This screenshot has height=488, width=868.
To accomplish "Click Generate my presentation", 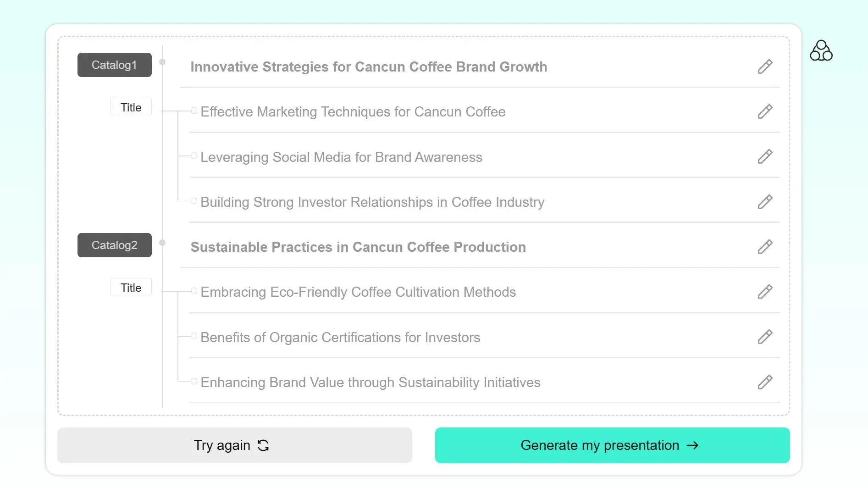I will [x=612, y=445].
